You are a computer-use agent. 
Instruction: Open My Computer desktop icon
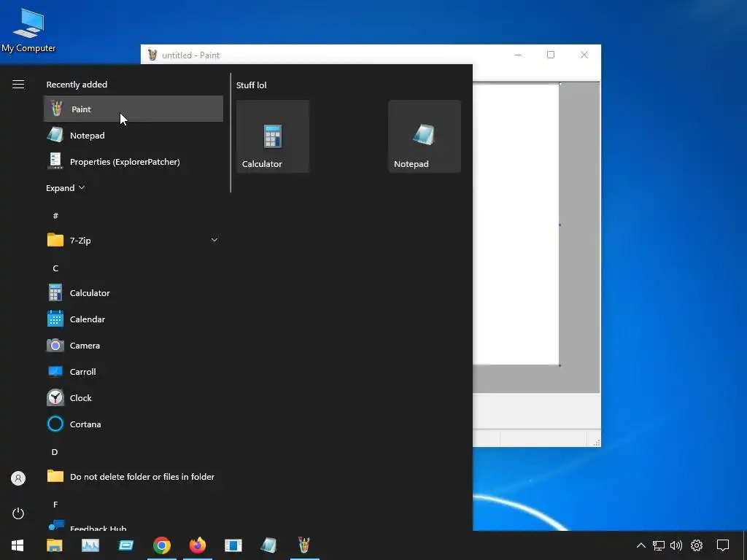(28, 31)
